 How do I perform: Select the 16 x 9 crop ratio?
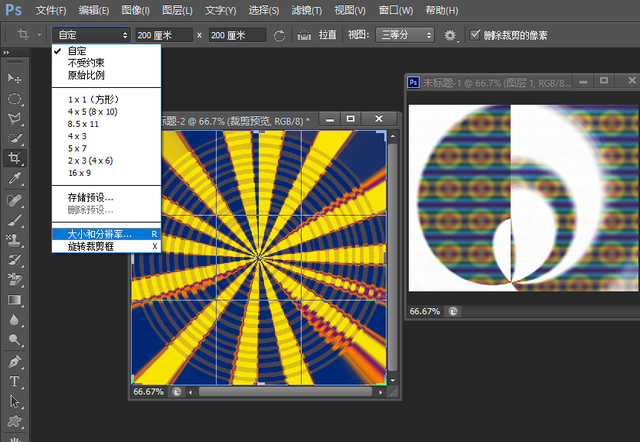click(x=80, y=173)
